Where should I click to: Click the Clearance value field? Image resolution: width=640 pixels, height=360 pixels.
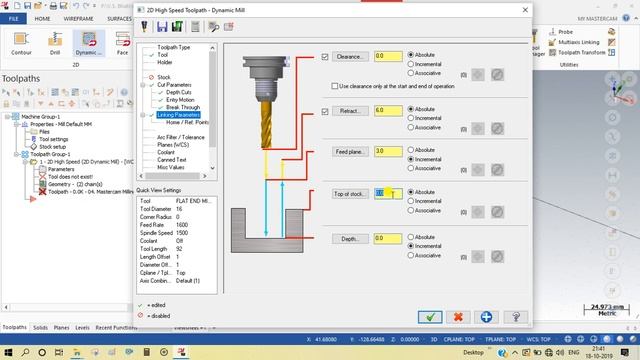click(388, 56)
